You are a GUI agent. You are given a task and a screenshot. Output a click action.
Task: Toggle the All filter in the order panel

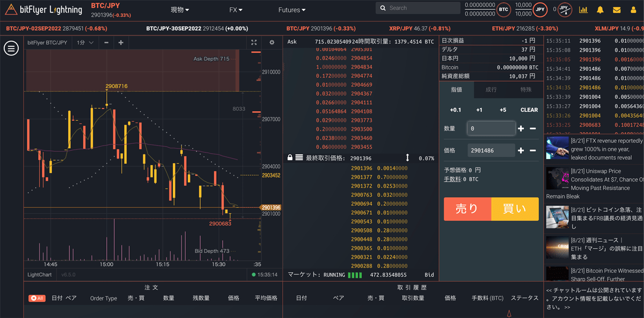coord(36,298)
